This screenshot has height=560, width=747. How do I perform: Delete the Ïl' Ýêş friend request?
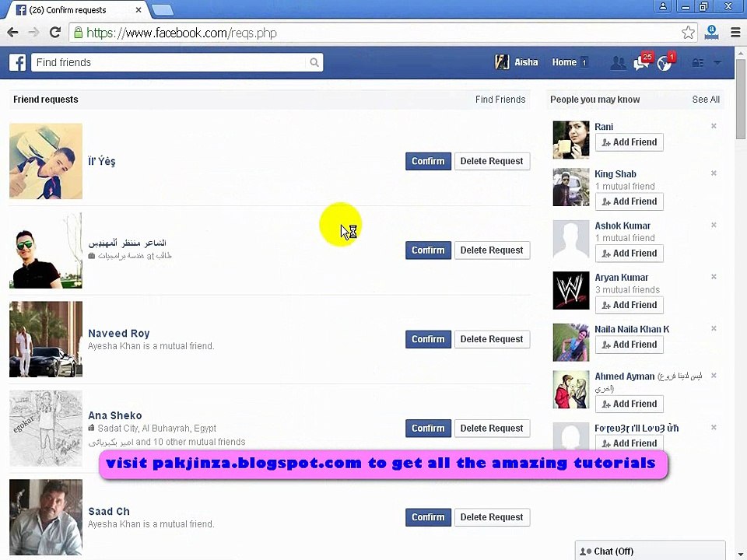(492, 162)
